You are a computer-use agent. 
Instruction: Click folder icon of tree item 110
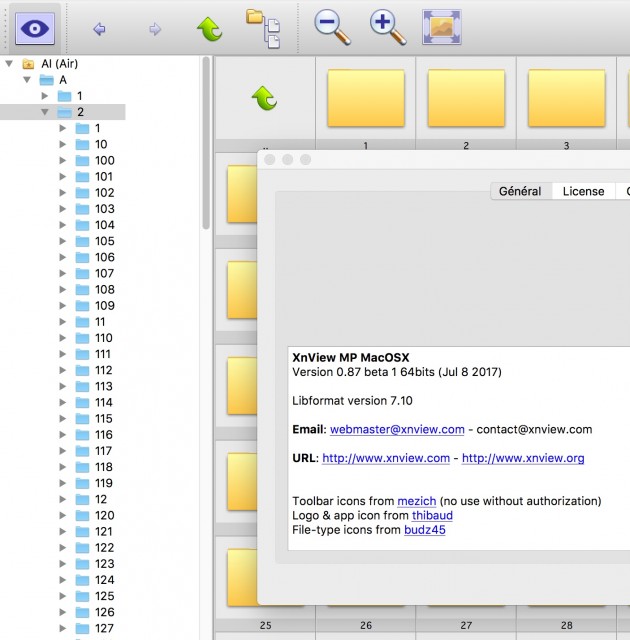click(x=82, y=338)
